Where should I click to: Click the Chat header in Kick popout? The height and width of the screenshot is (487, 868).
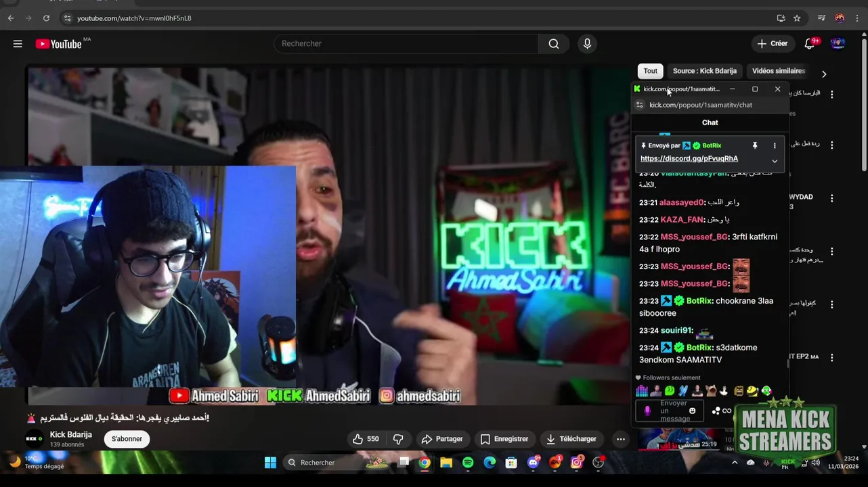pos(710,122)
